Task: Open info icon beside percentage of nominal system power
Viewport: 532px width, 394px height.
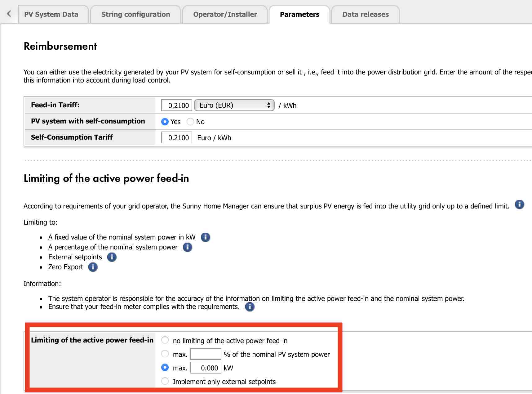Action: [187, 247]
